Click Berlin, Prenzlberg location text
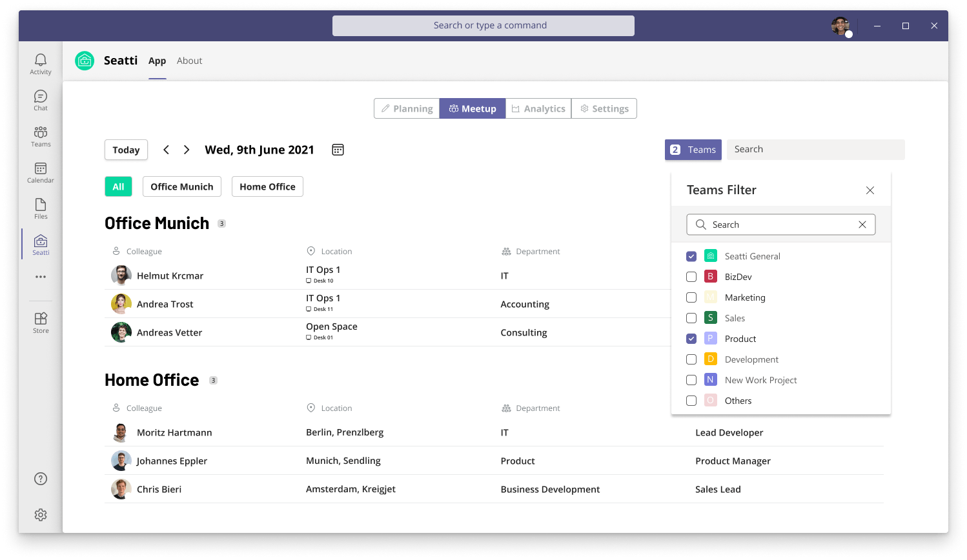Image resolution: width=967 pixels, height=560 pixels. [345, 432]
